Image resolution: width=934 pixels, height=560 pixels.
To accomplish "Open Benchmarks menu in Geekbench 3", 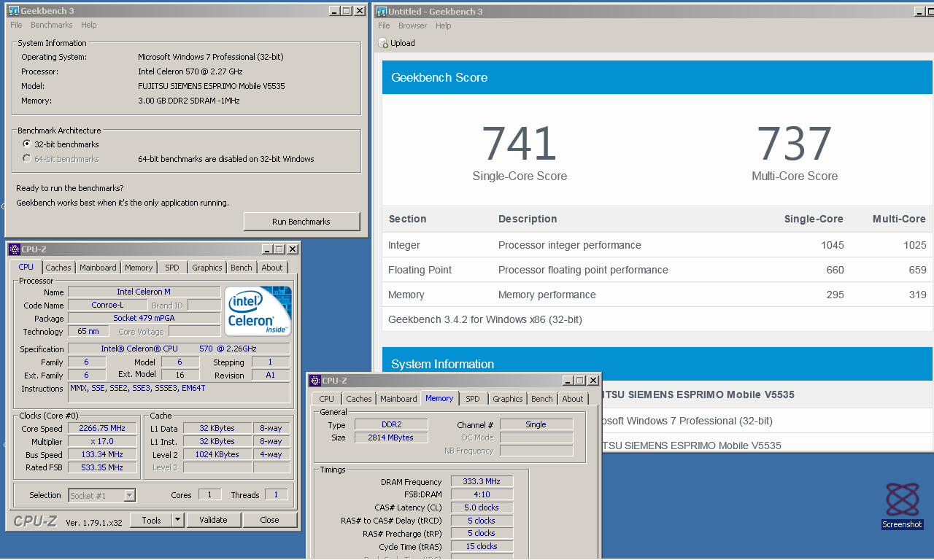I will (x=51, y=25).
